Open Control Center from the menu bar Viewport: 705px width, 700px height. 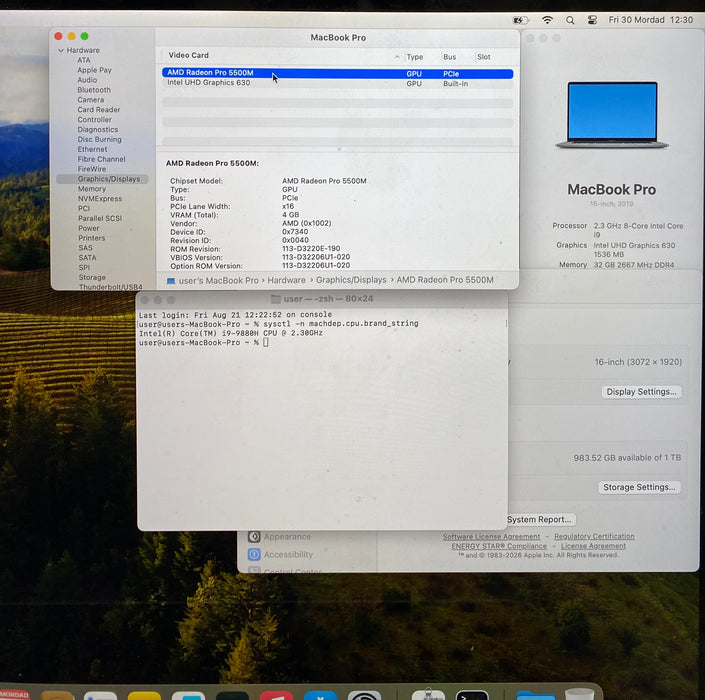tap(592, 20)
